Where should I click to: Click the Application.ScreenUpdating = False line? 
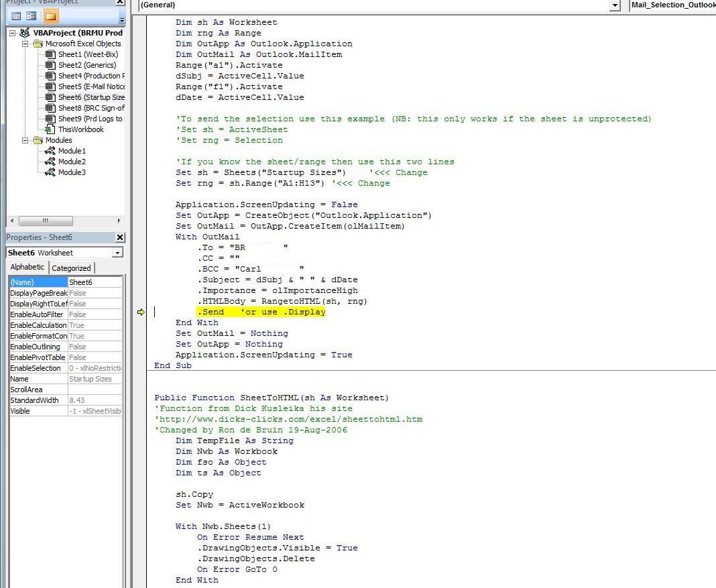267,205
